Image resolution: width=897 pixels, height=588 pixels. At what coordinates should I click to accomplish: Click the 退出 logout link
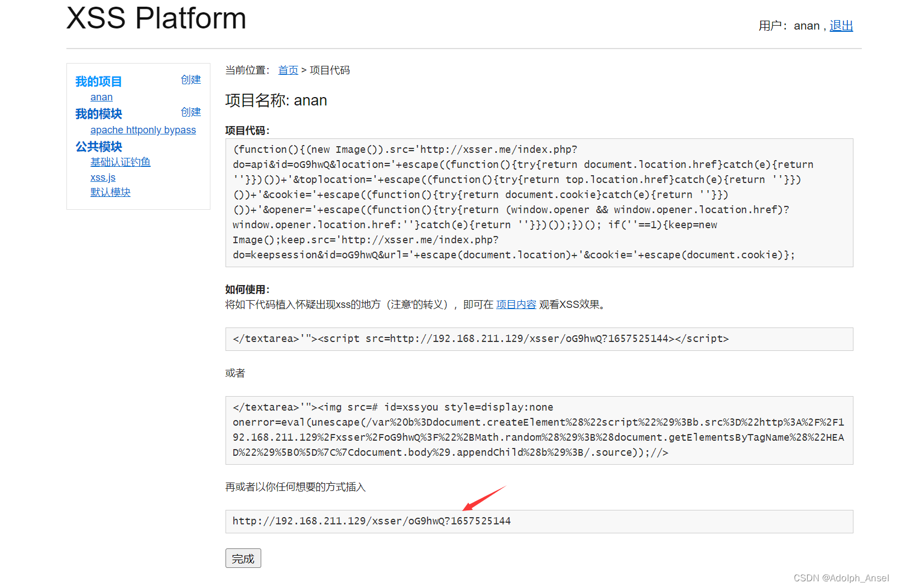pyautogui.click(x=841, y=26)
